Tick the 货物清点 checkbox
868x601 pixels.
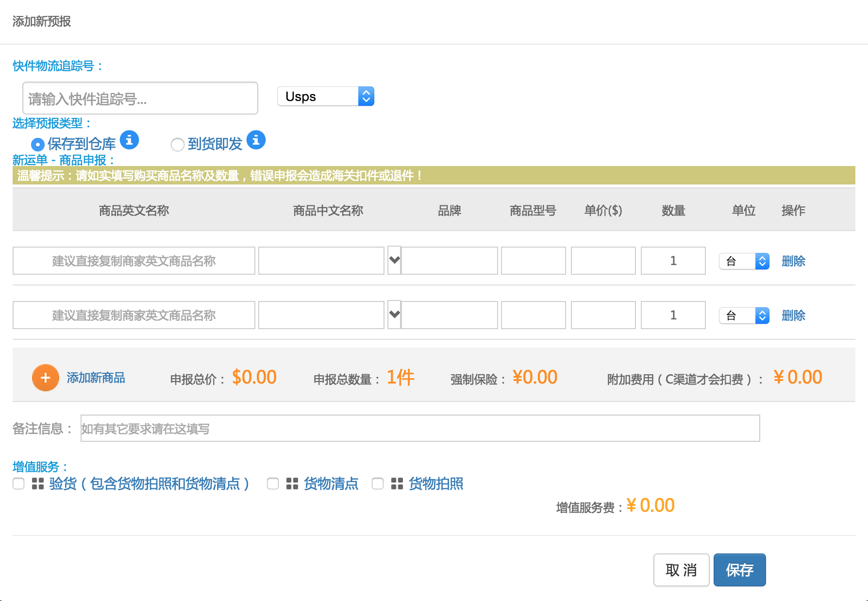pyautogui.click(x=273, y=484)
